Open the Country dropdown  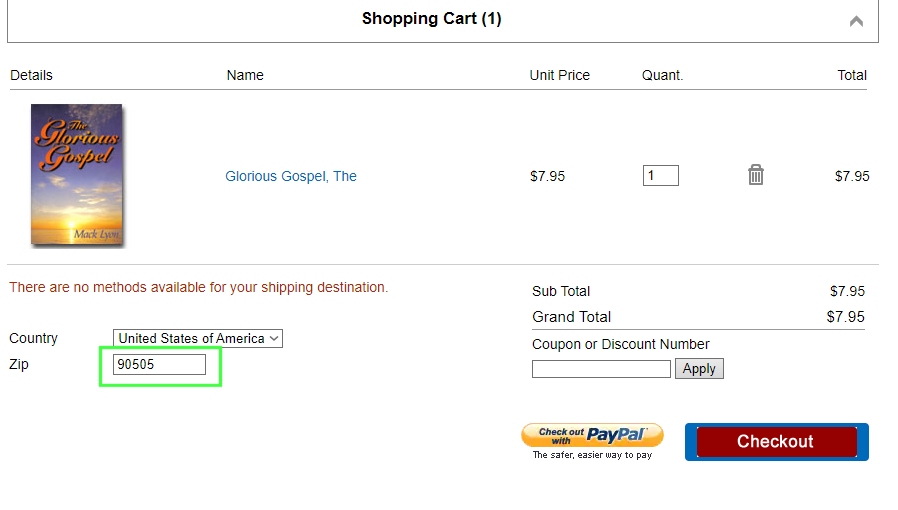[198, 338]
